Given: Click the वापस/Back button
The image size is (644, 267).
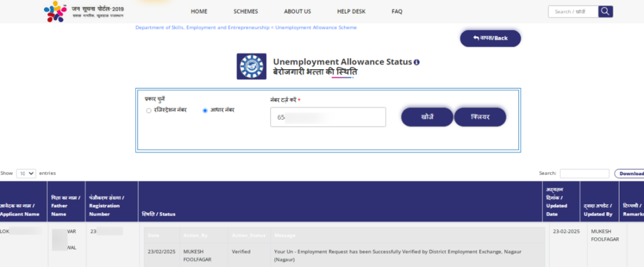Looking at the screenshot, I should point(491,38).
